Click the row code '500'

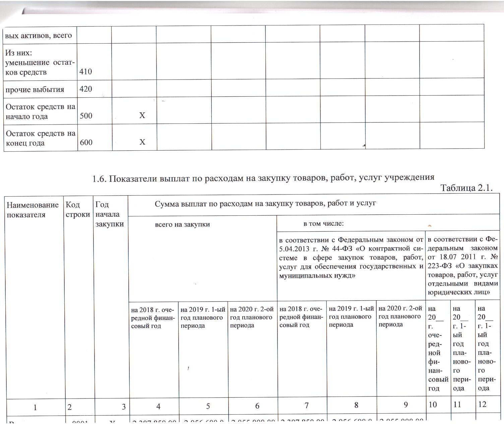(x=86, y=115)
